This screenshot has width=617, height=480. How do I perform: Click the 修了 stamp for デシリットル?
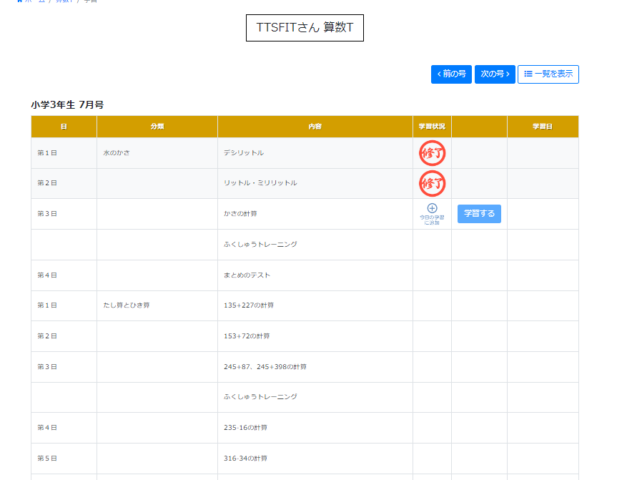click(432, 153)
